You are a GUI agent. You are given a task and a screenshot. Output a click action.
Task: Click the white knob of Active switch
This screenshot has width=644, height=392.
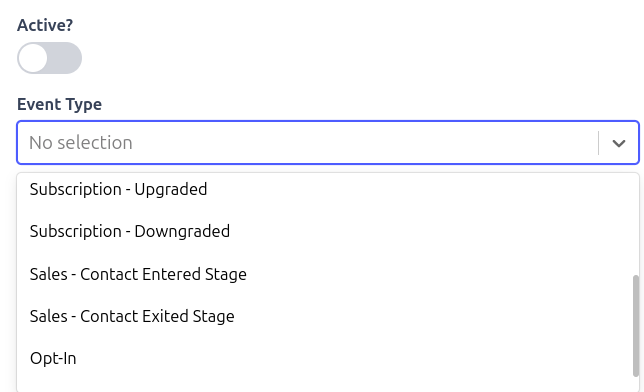[x=33, y=58]
